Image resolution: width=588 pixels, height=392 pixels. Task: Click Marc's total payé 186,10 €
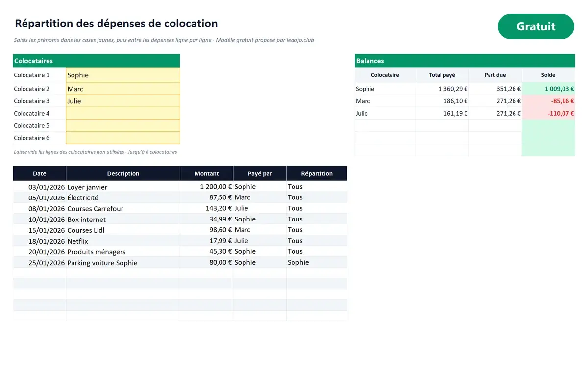coord(442,101)
